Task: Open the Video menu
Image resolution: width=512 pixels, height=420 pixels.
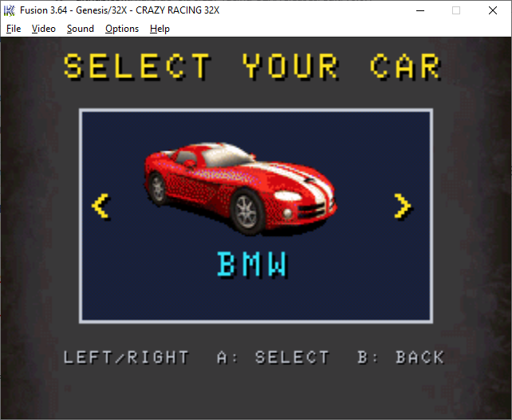Action: click(43, 29)
